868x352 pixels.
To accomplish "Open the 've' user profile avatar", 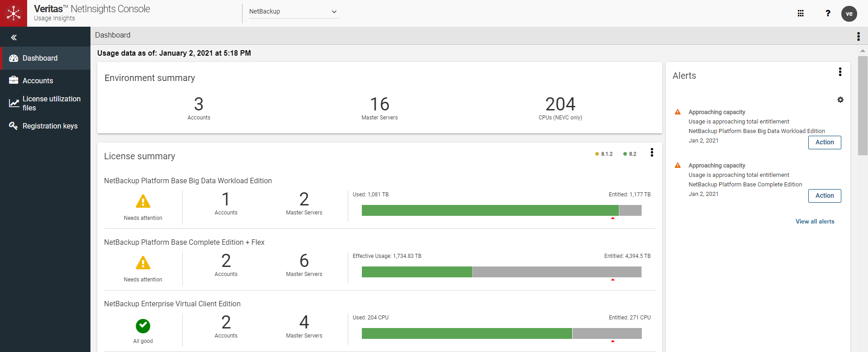I will tap(849, 14).
